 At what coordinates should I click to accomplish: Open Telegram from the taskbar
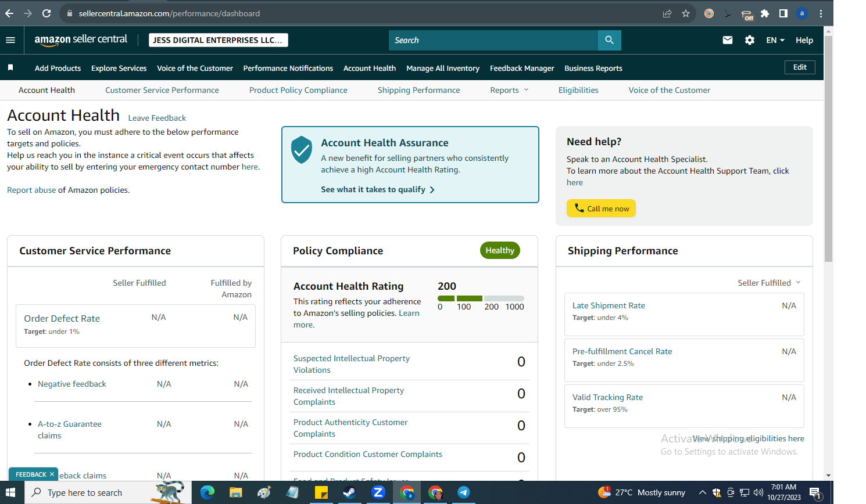point(463,492)
